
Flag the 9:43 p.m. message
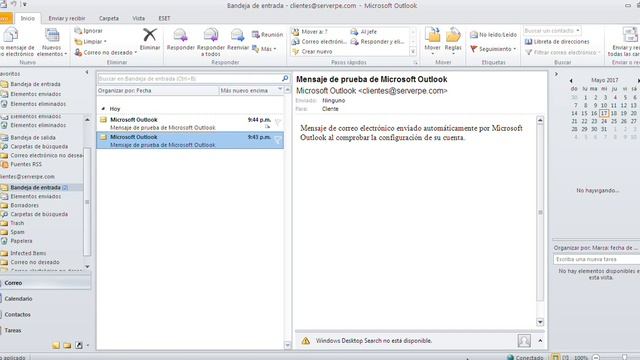pos(278,140)
